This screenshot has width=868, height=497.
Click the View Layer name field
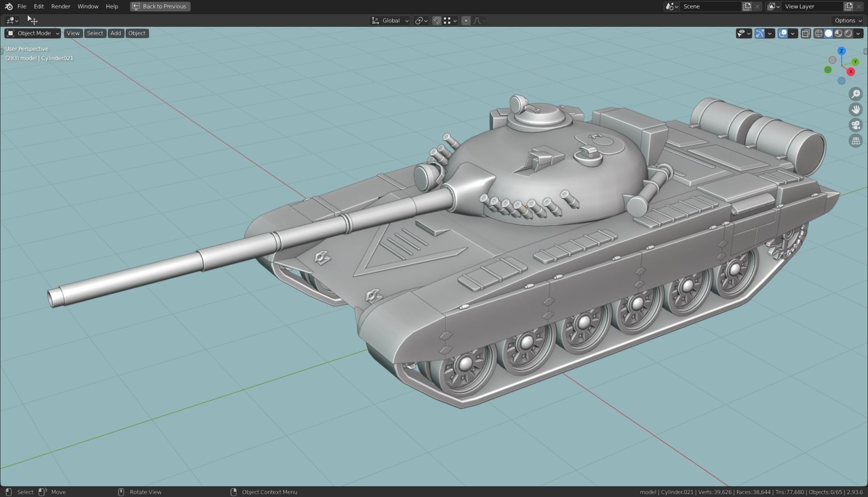pyautogui.click(x=812, y=7)
